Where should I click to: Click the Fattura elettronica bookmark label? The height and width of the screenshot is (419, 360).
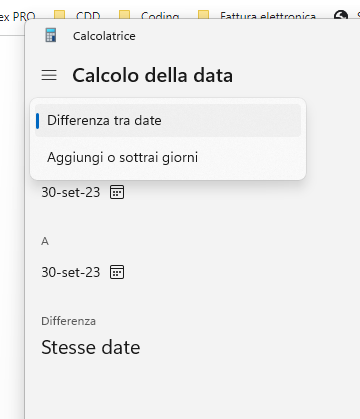[268, 16]
